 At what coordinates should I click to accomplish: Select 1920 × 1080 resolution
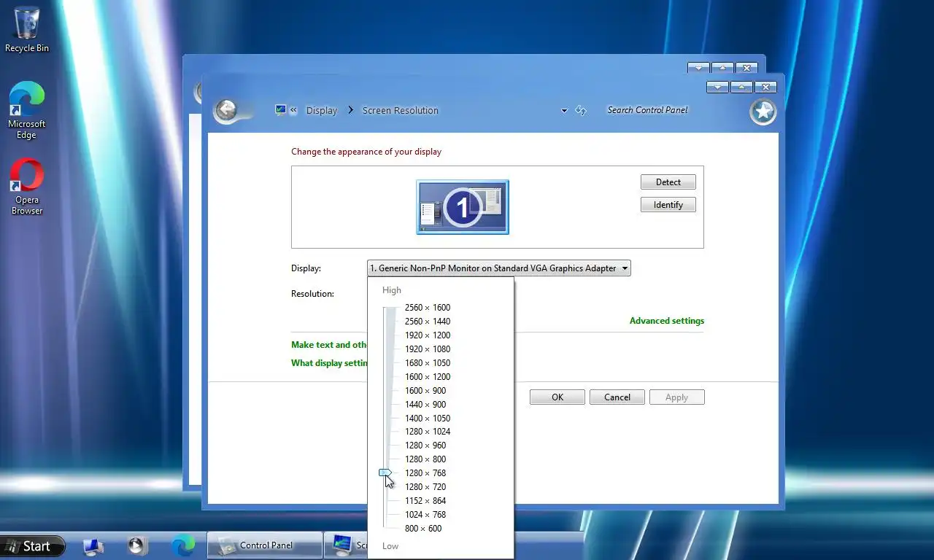[x=428, y=349]
